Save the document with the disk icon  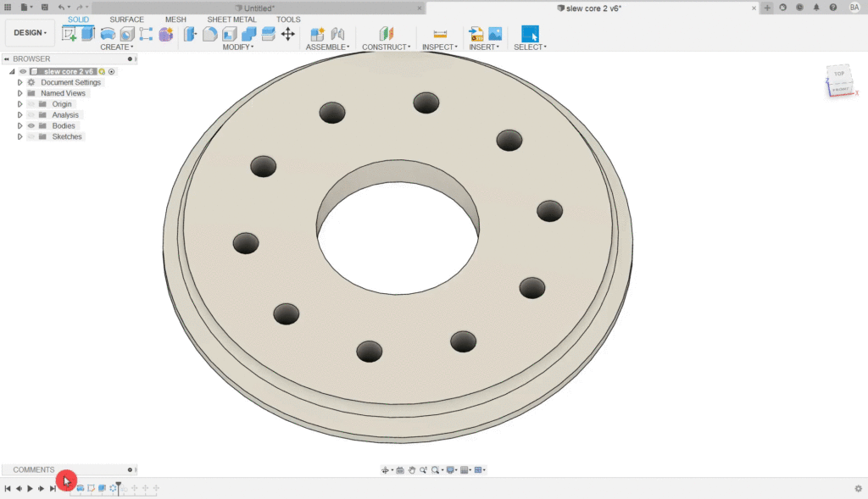pos(45,8)
